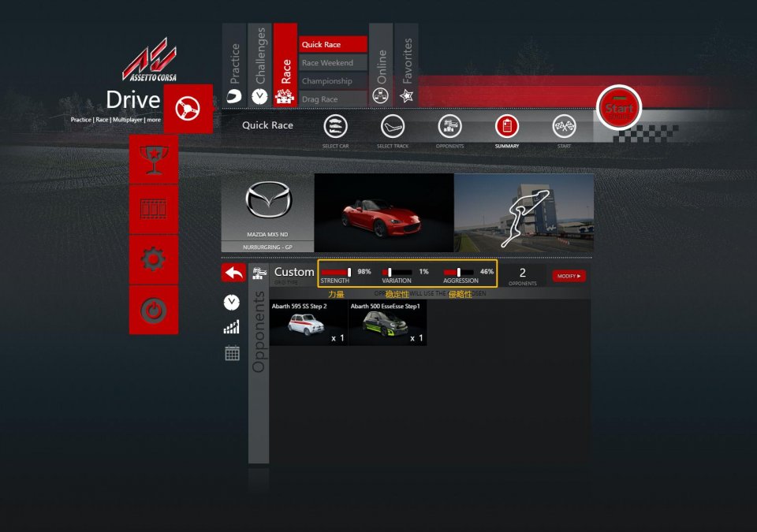Go to the Opponents step
Image resolution: width=757 pixels, height=532 pixels.
click(449, 126)
